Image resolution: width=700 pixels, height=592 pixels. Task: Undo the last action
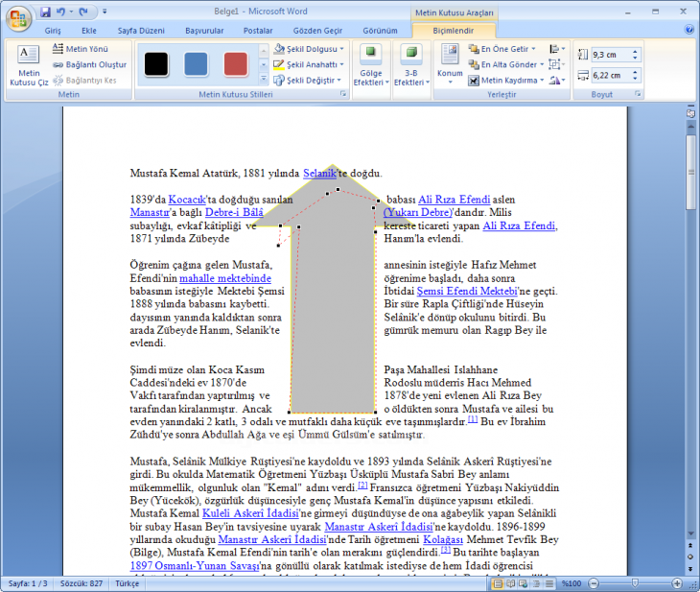(x=61, y=12)
